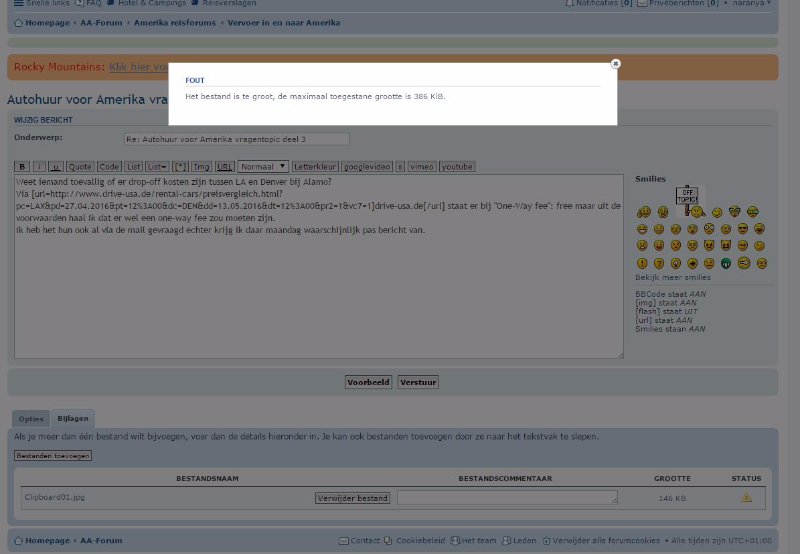Click the Italic formatting button
Viewport: 800px width, 554px height.
click(x=39, y=167)
